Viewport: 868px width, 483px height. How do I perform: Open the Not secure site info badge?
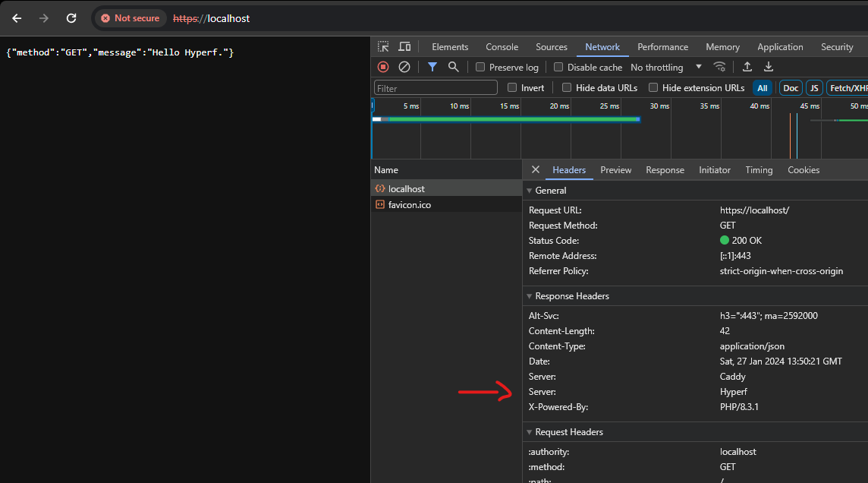131,18
